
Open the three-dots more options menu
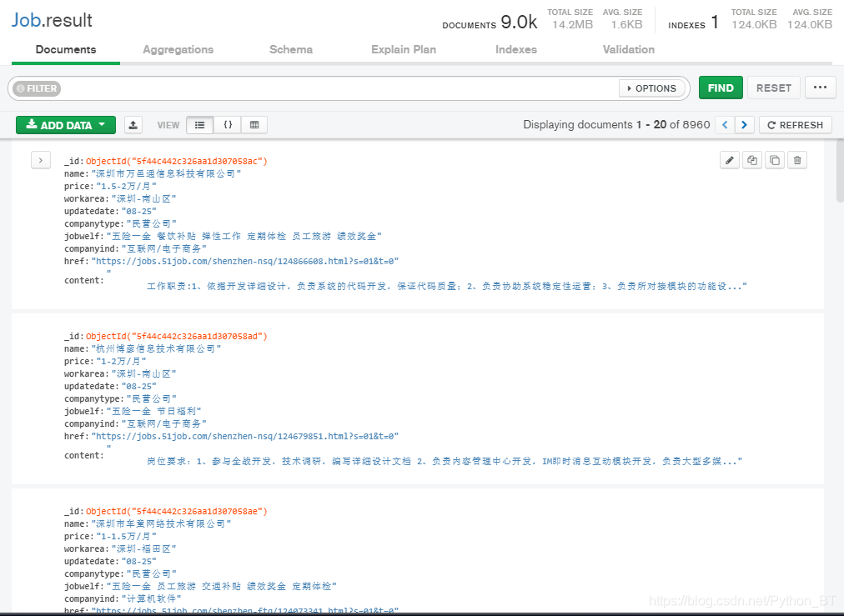pos(821,88)
